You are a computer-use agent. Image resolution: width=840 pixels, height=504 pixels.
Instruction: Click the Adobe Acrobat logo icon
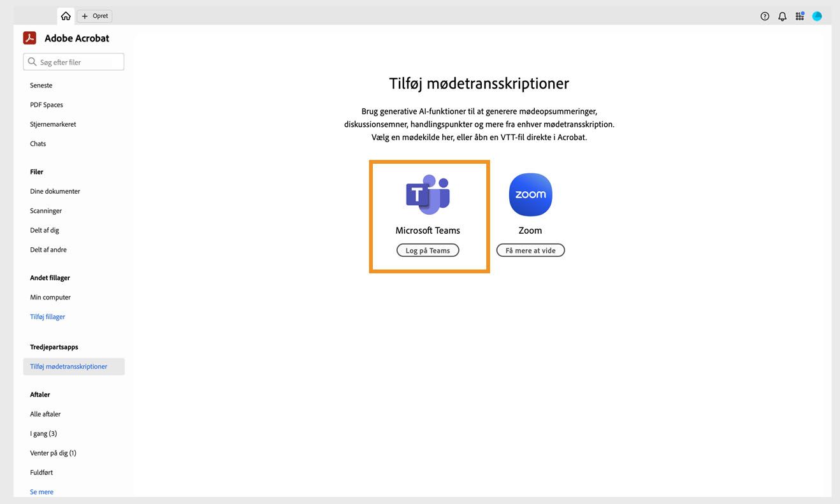coord(30,38)
